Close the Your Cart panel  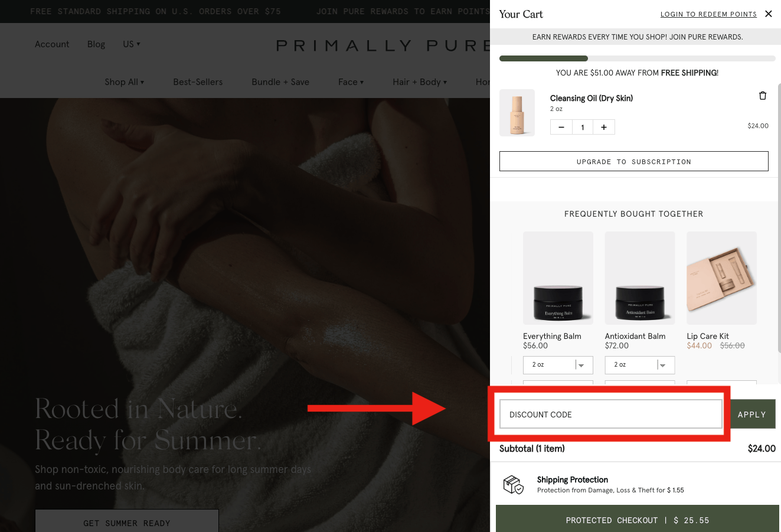pyautogui.click(x=768, y=14)
